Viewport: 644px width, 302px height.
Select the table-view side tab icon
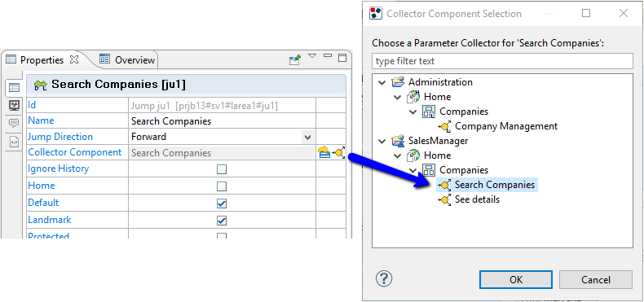(14, 87)
